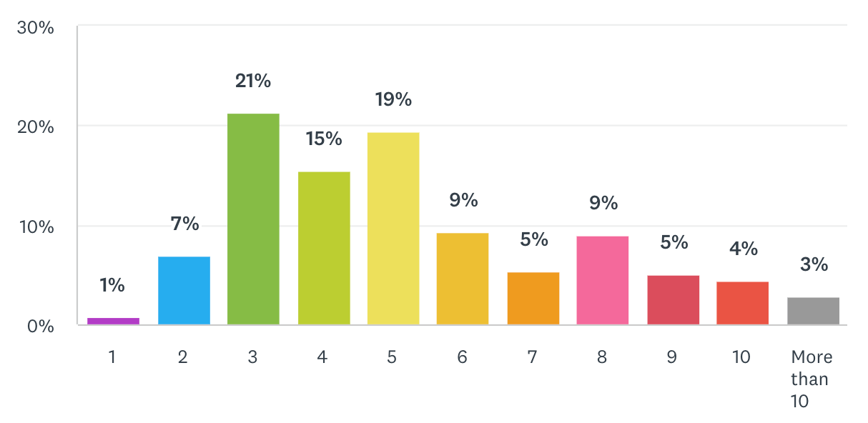Image resolution: width=868 pixels, height=423 pixels.
Task: Click the purple bar for category 1
Action: 113,322
